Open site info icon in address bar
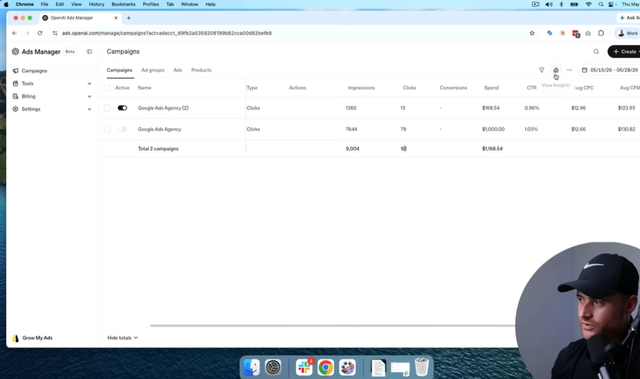This screenshot has height=379, width=640. point(55,33)
